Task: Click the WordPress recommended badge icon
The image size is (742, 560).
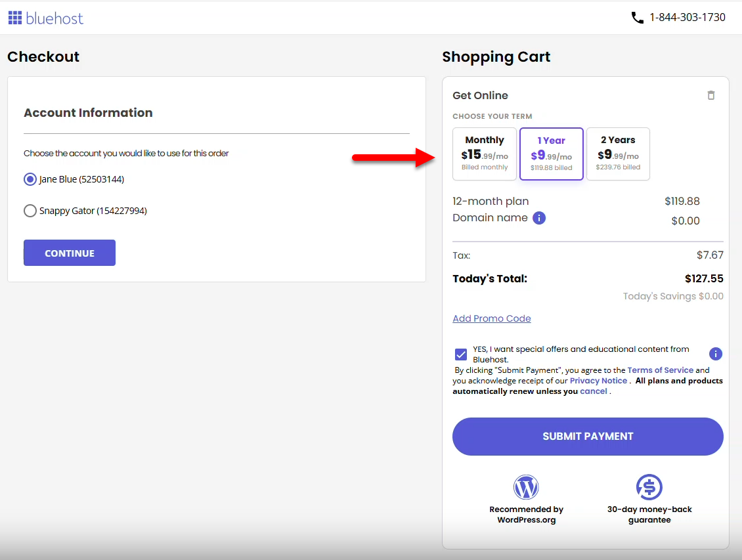Action: click(x=526, y=486)
